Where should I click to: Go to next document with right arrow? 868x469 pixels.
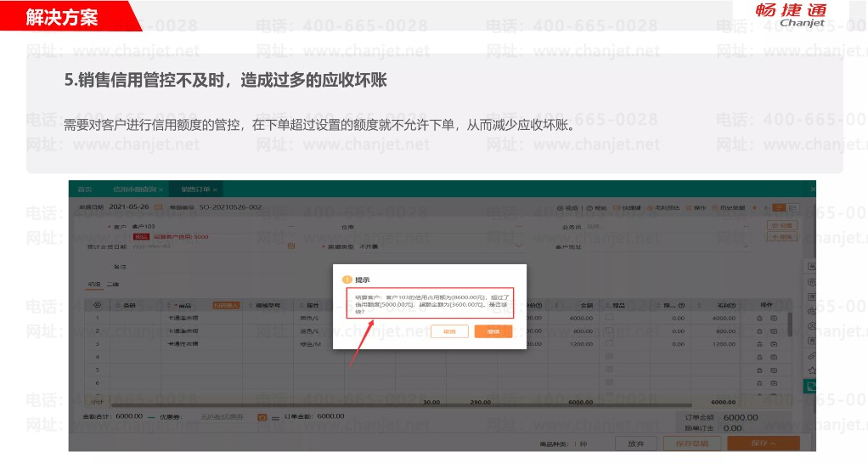point(765,208)
